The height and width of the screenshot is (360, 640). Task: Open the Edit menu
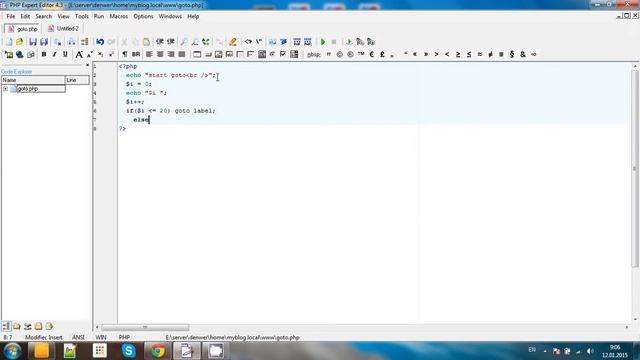[25, 16]
